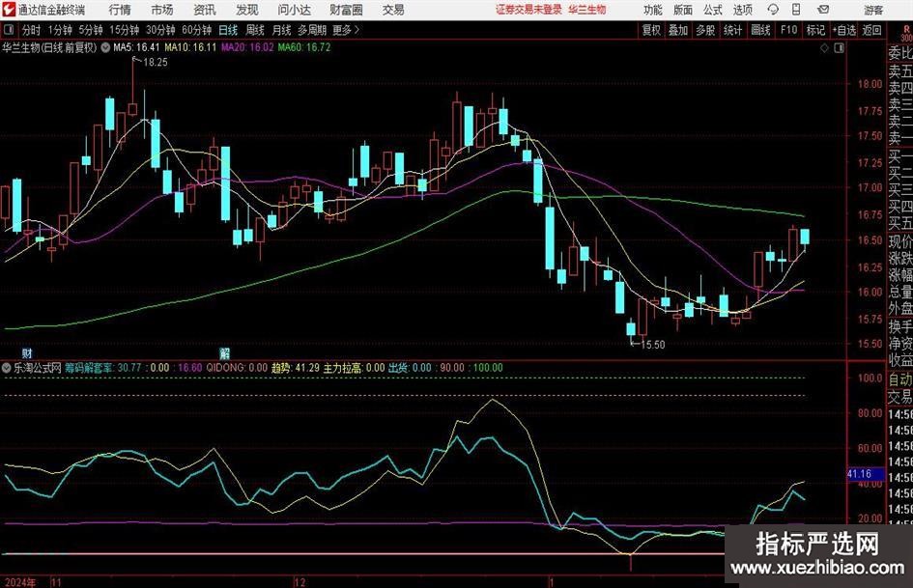
Task: Open the 行情 menu
Action: click(x=120, y=10)
